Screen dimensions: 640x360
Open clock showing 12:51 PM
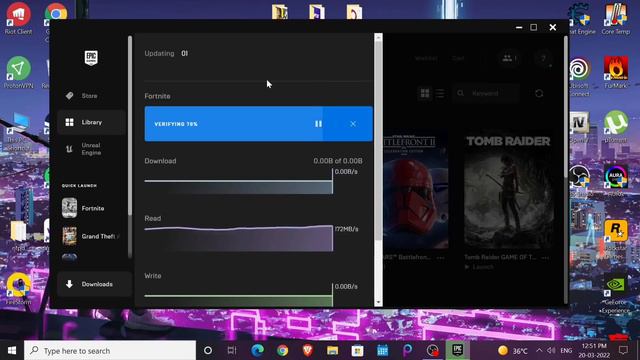(594, 351)
